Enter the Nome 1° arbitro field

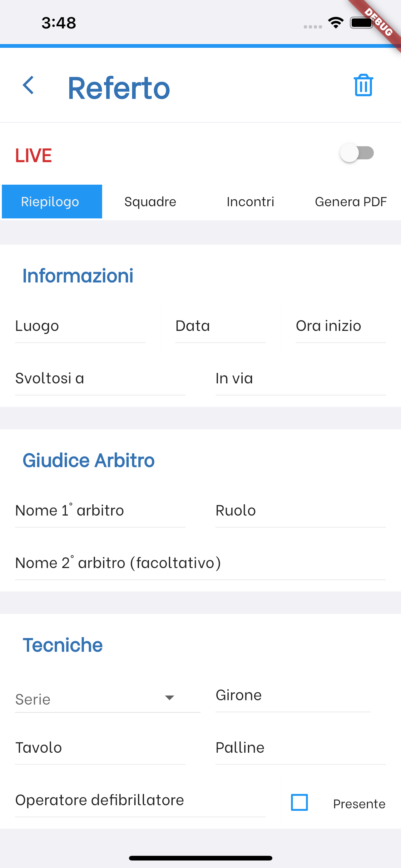click(100, 511)
